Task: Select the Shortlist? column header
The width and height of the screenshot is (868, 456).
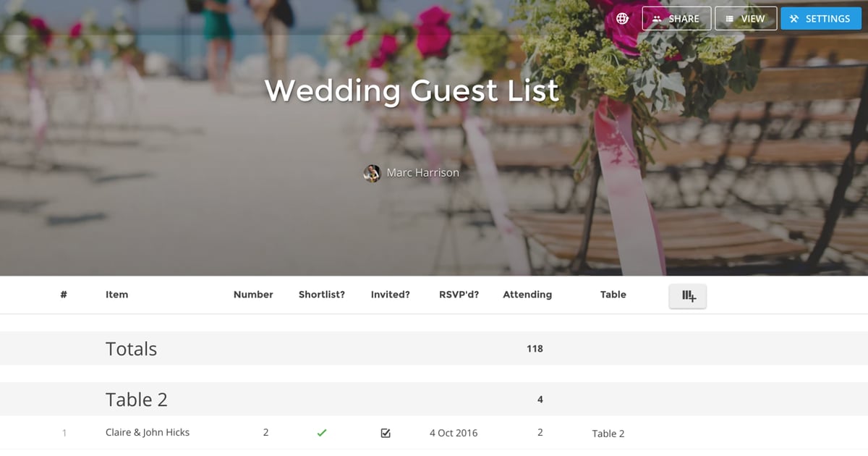Action: click(x=322, y=295)
